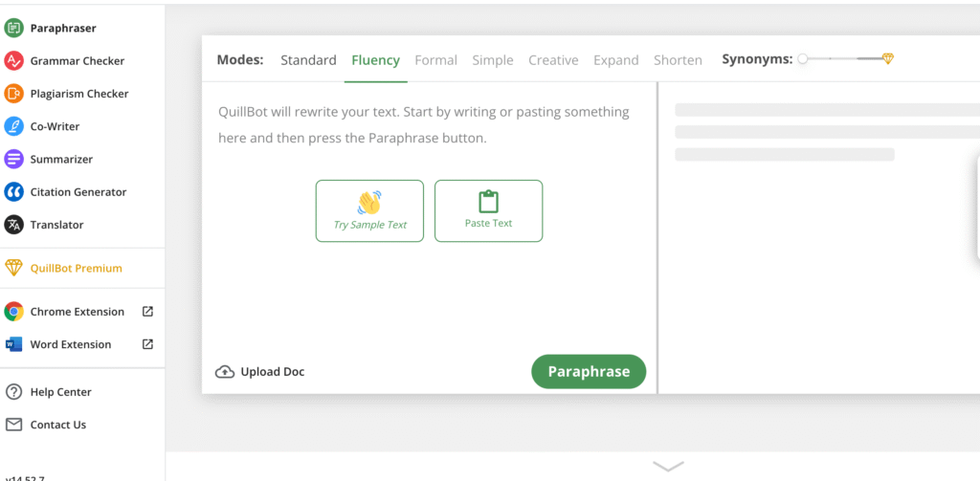Open the Help Center link text
The height and width of the screenshot is (481, 980).
tap(60, 392)
